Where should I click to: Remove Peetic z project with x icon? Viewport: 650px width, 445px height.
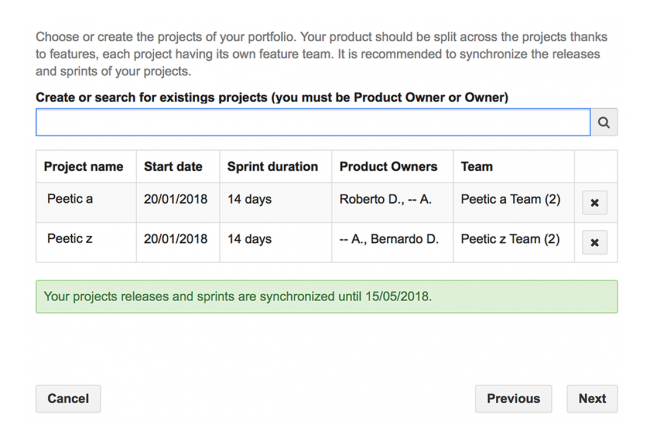594,242
